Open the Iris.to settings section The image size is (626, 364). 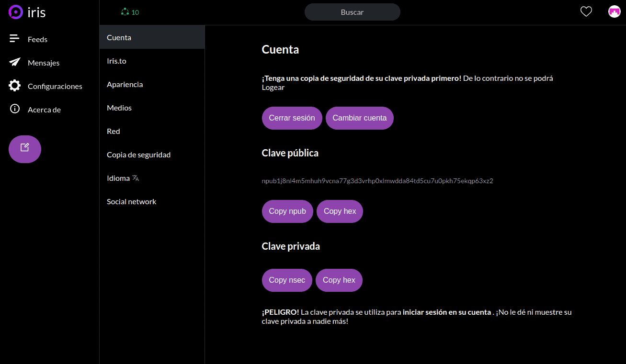click(x=152, y=61)
